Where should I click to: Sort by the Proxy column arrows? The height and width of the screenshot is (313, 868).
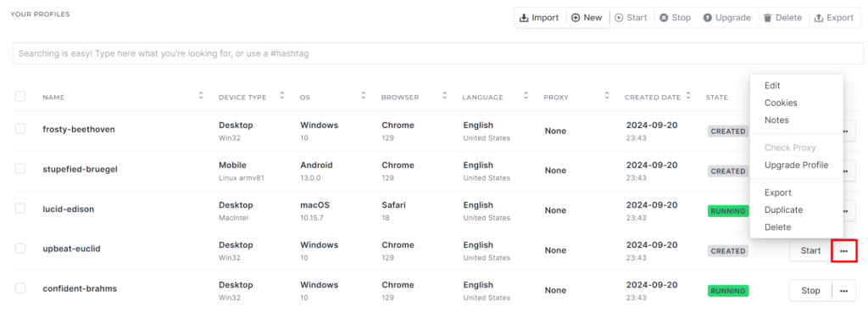pyautogui.click(x=607, y=96)
